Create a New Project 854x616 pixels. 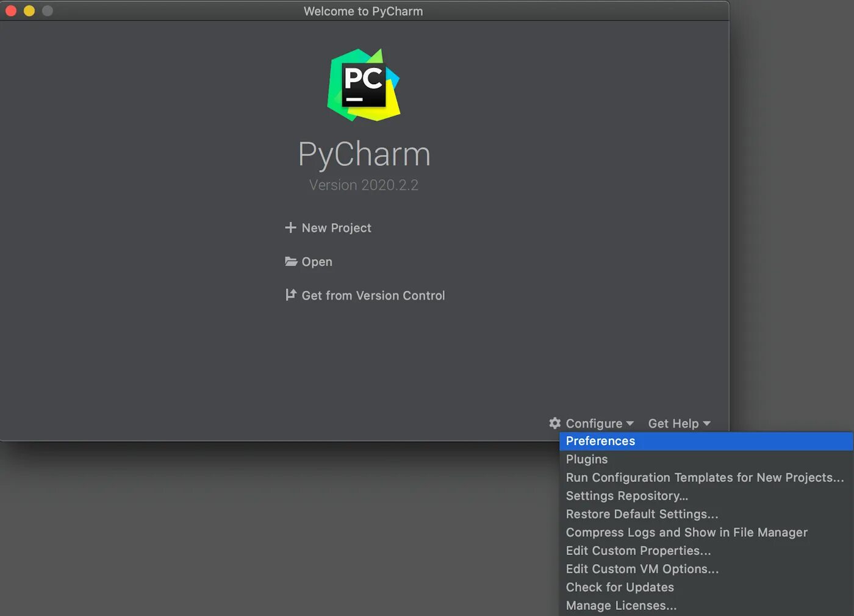pyautogui.click(x=328, y=227)
